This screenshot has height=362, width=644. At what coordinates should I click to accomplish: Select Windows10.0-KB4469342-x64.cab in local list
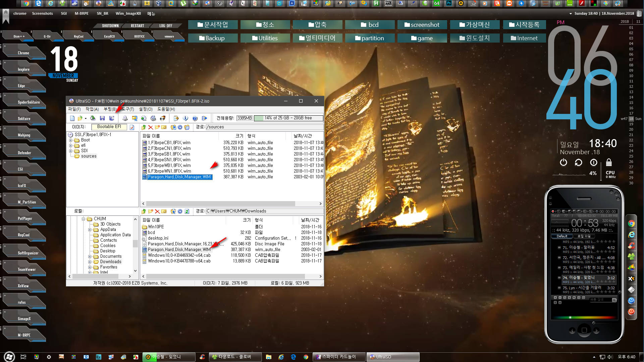tap(179, 255)
